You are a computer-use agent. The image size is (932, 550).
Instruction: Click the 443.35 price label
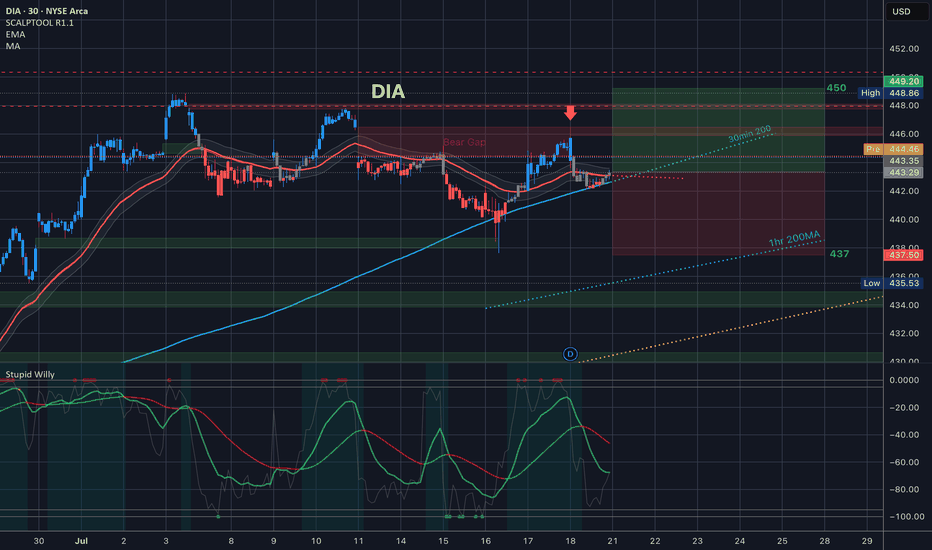pos(903,161)
